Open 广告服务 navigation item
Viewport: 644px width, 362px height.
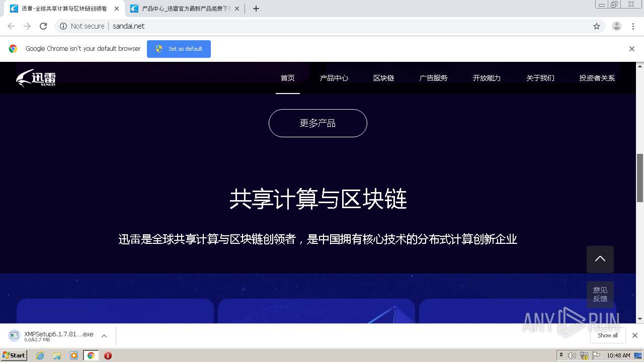[x=434, y=78]
